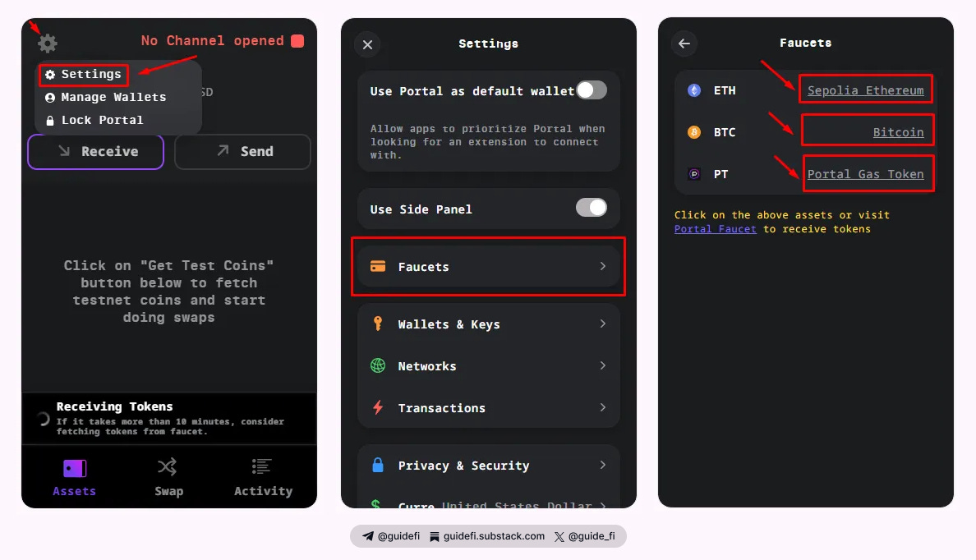Switch to the Activity tab
This screenshot has height=560, width=976.
[x=262, y=477]
